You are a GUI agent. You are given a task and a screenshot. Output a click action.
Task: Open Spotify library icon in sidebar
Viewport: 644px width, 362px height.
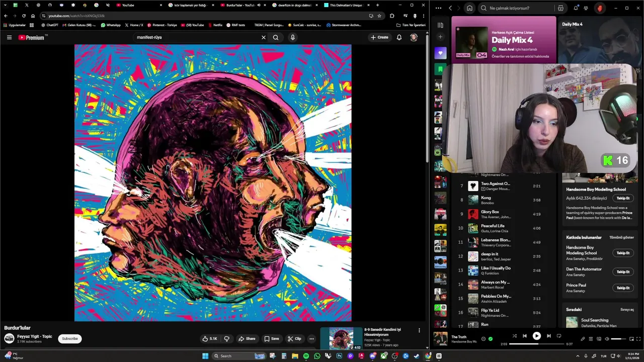[x=440, y=25]
